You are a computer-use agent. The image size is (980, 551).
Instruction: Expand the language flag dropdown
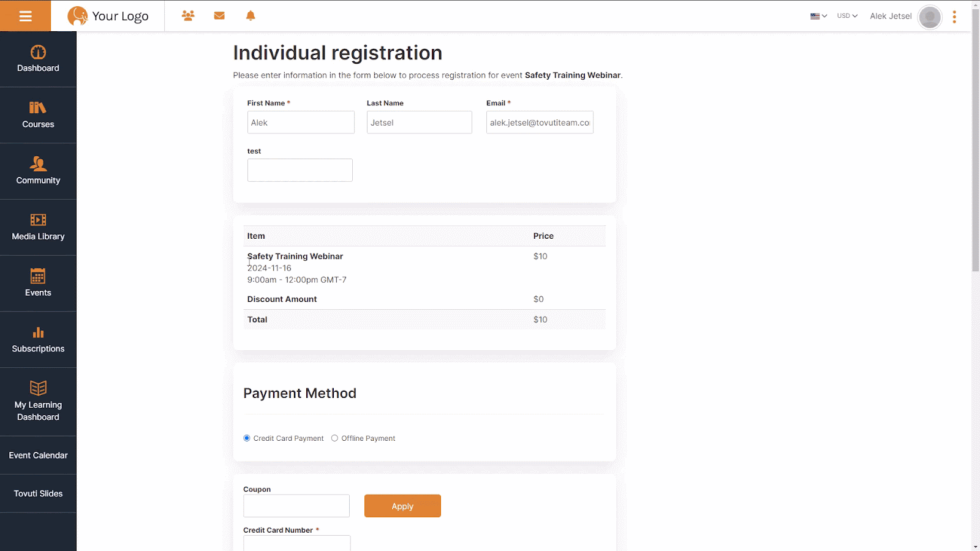818,16
